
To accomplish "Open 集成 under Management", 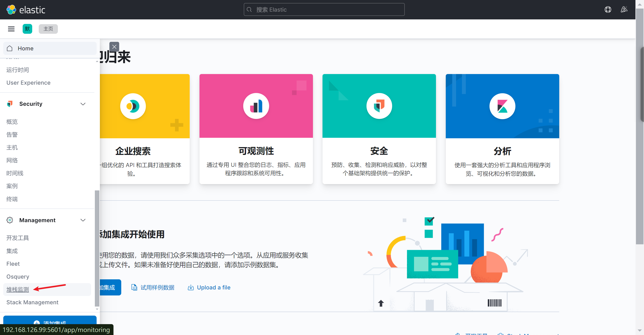I will (12, 251).
